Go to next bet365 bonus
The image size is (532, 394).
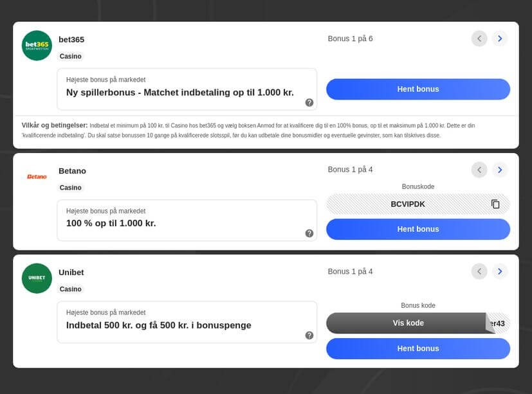500,39
